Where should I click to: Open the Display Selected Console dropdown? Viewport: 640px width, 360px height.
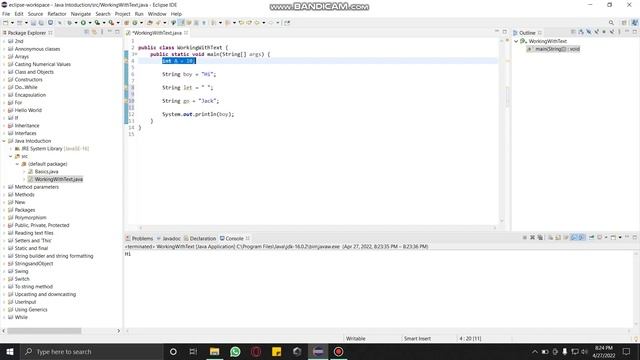click(x=606, y=238)
